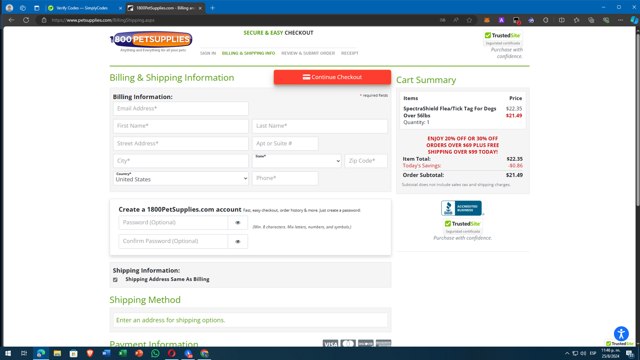
Task: Click the site padlock icon in the address bar
Action: (x=44, y=20)
